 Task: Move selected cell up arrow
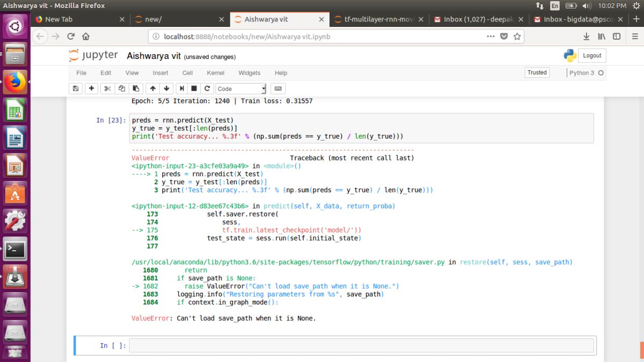coord(153,89)
